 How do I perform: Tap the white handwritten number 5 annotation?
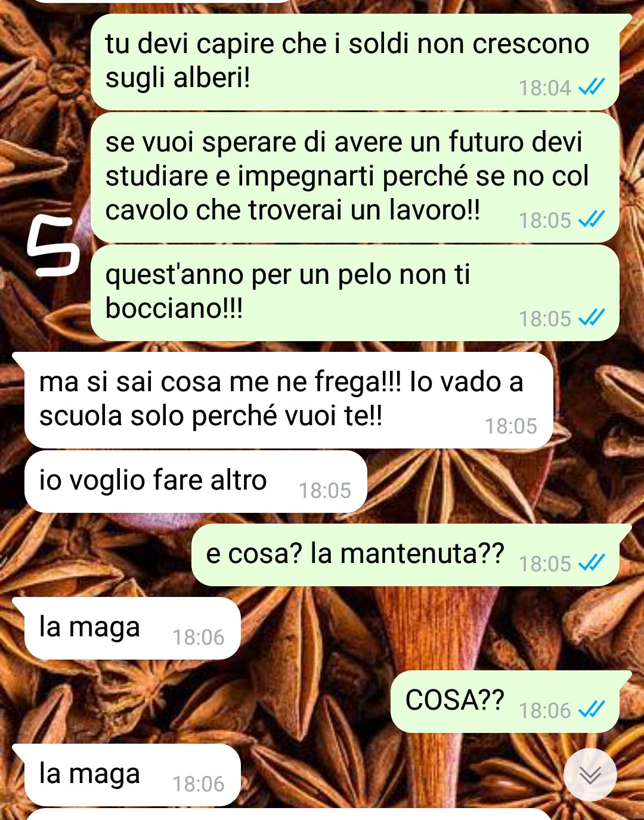point(53,247)
